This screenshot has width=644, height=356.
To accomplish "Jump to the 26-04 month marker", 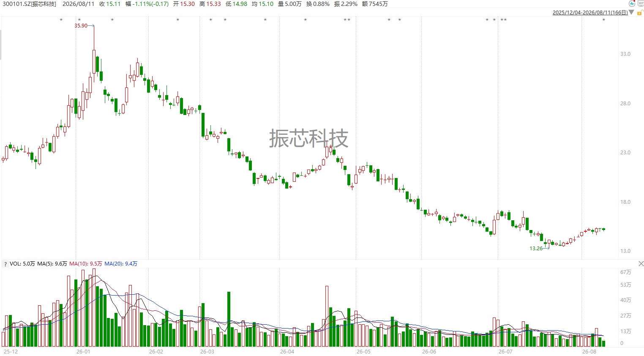I will point(287,352).
